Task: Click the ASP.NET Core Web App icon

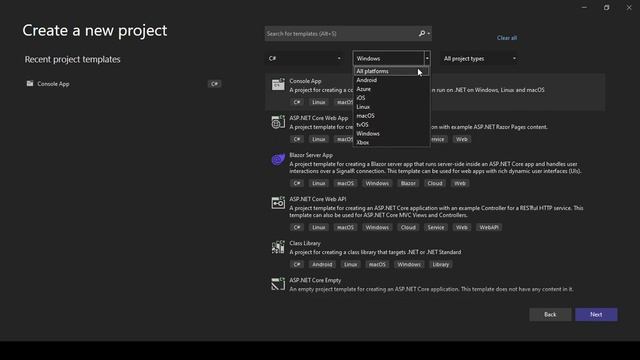Action: pyautogui.click(x=278, y=122)
